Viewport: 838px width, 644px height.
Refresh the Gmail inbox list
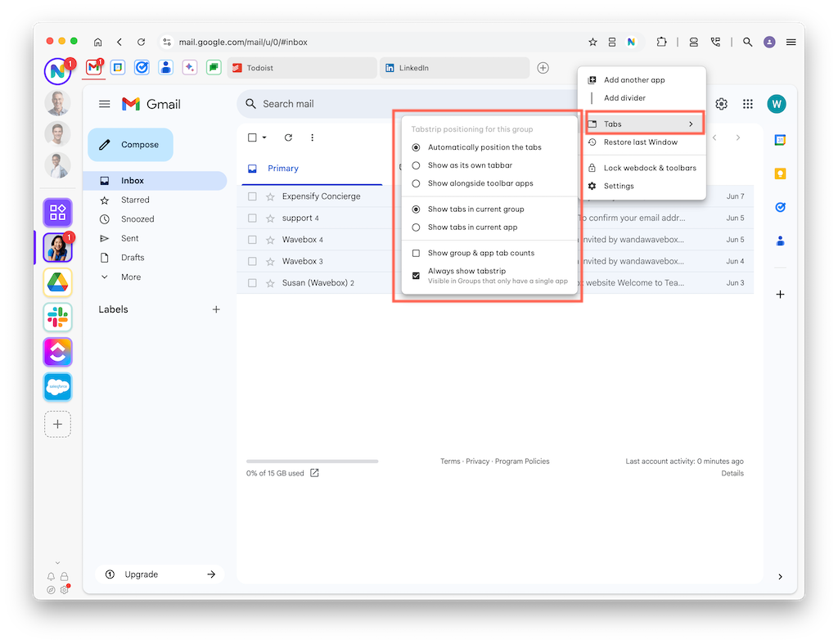(288, 137)
